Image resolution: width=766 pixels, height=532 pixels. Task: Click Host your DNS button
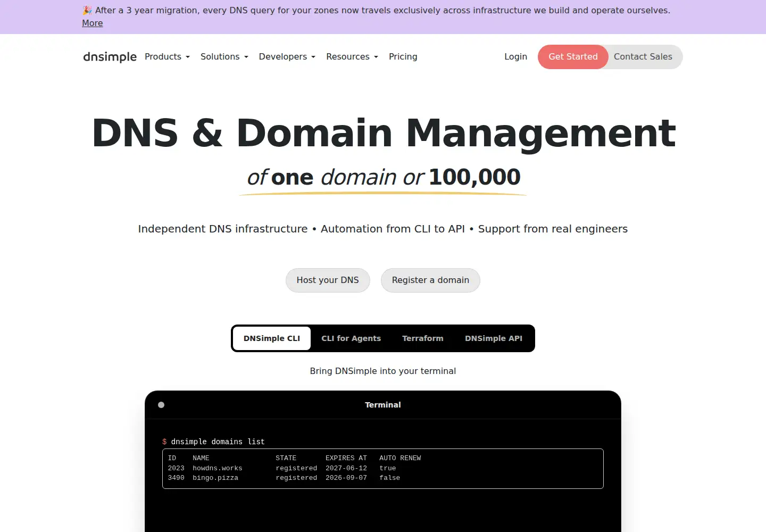328,280
